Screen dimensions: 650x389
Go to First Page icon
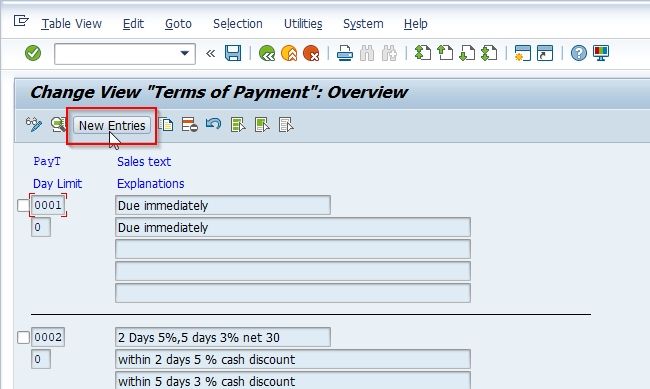423,53
